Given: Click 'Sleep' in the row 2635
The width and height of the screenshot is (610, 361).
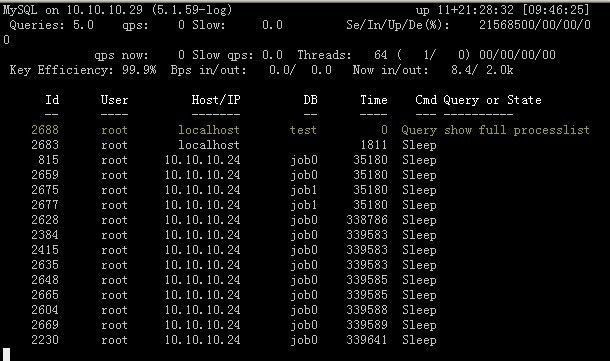Looking at the screenshot, I should point(419,265).
